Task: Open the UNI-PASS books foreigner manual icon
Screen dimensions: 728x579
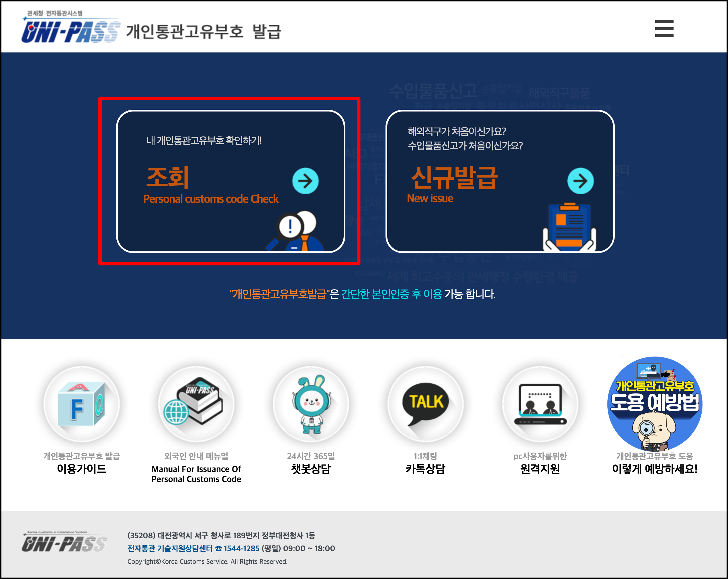Action: click(196, 404)
